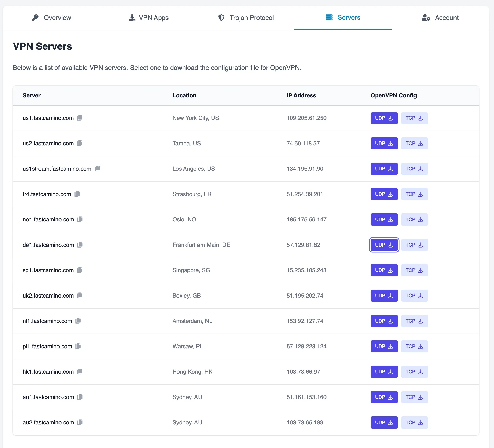The image size is (494, 448).
Task: Download UDP config for Warsaw server
Action: pos(384,347)
